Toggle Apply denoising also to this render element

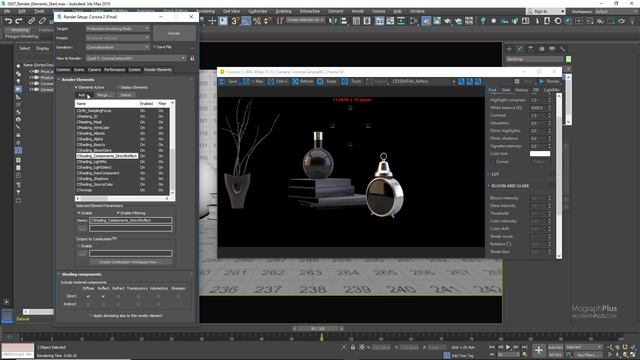(x=91, y=316)
